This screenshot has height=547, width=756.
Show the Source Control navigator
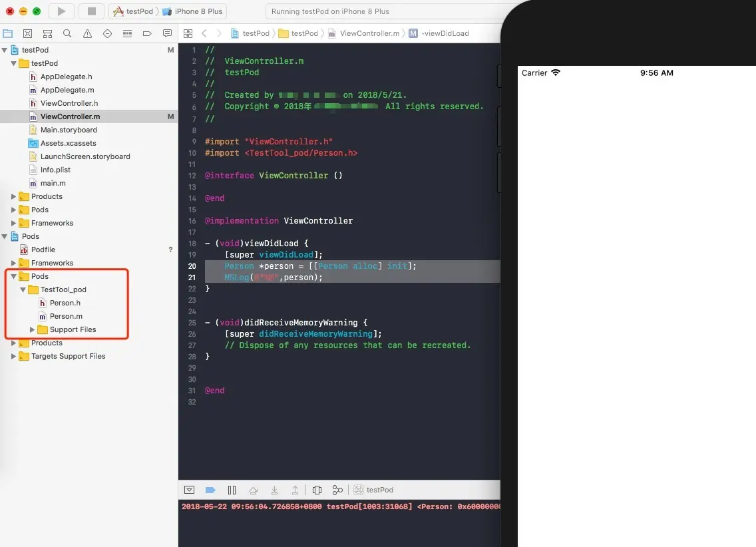click(27, 33)
